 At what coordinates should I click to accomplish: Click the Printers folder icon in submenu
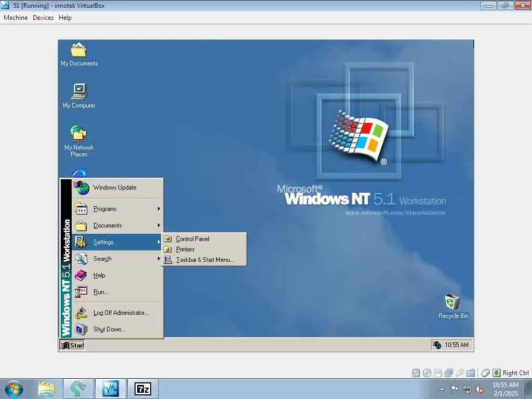pos(168,249)
